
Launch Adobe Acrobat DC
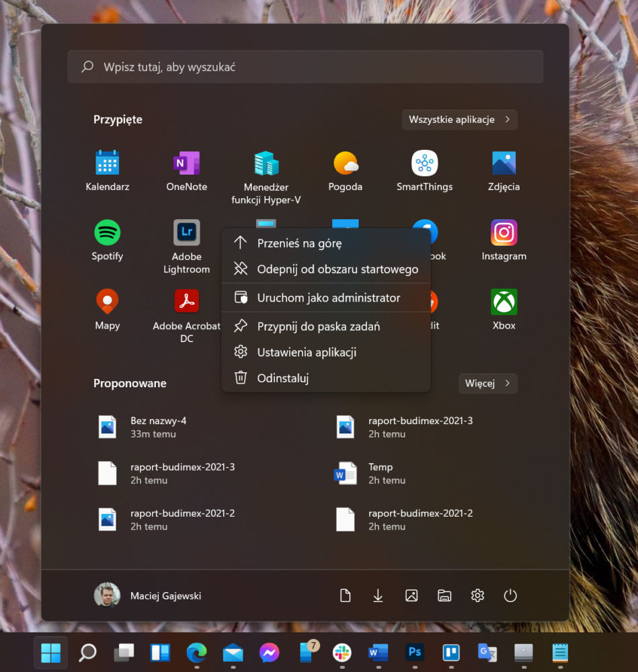(186, 316)
